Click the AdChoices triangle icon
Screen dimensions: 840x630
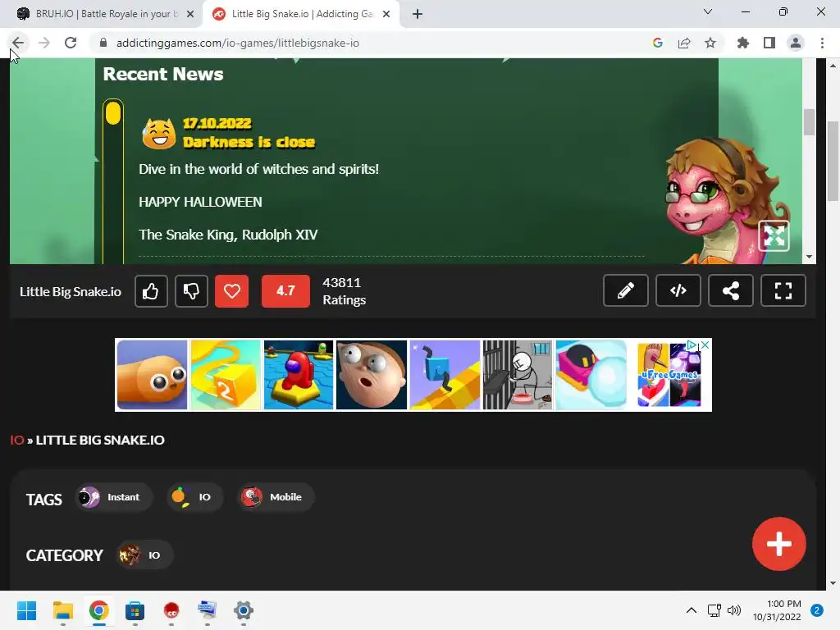pyautogui.click(x=692, y=345)
